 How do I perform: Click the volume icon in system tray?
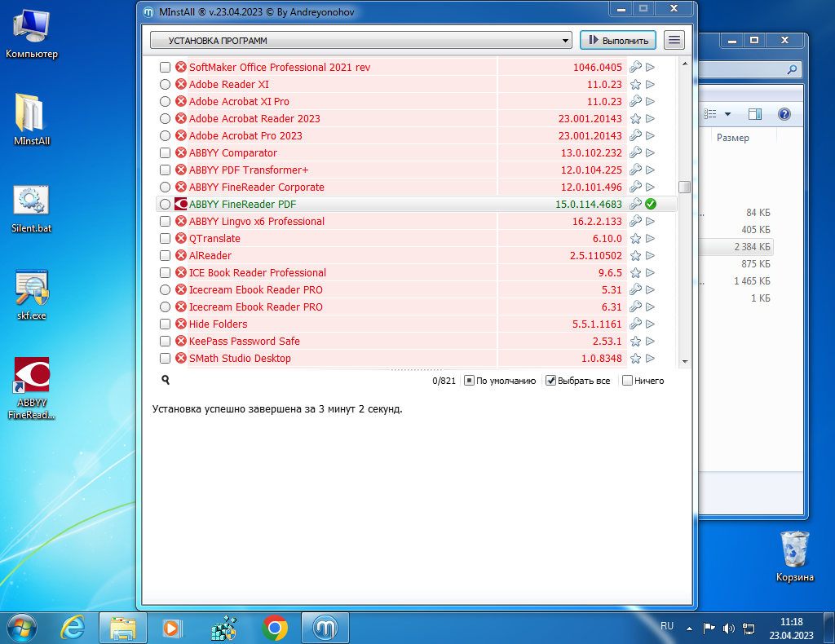[728, 629]
